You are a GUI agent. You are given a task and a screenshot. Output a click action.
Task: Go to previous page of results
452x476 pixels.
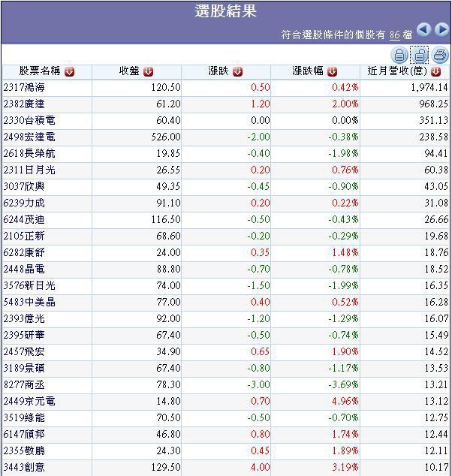(423, 30)
